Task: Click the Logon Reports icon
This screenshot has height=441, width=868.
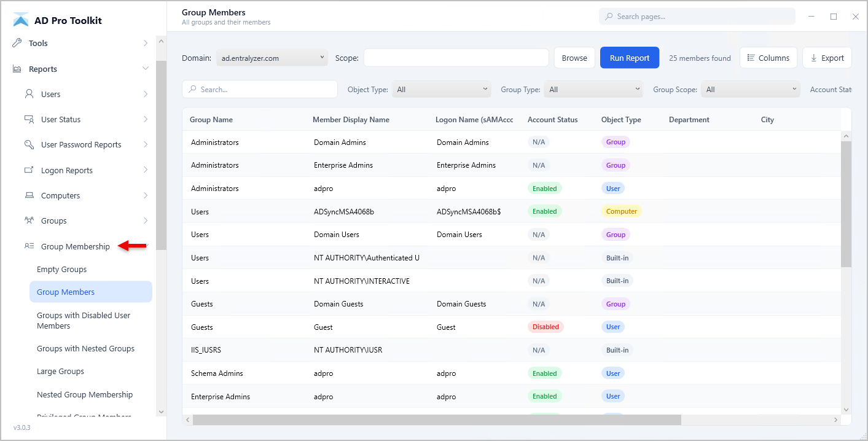Action: (29, 170)
